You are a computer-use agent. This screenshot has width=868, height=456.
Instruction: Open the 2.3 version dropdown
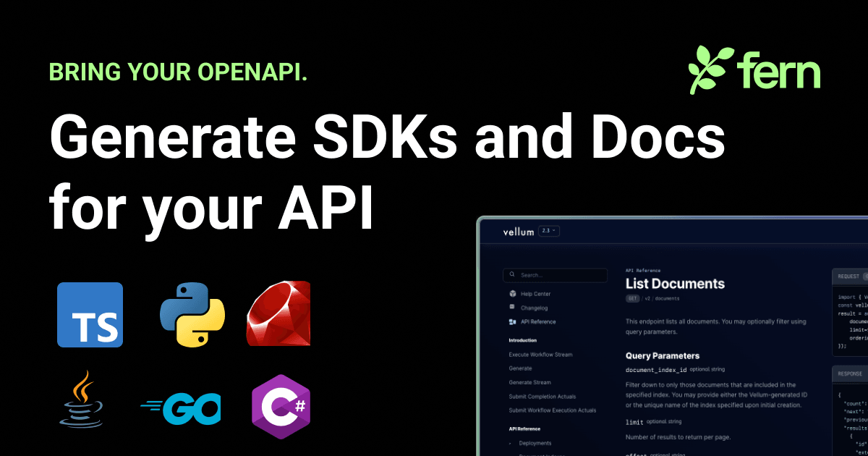click(x=550, y=232)
